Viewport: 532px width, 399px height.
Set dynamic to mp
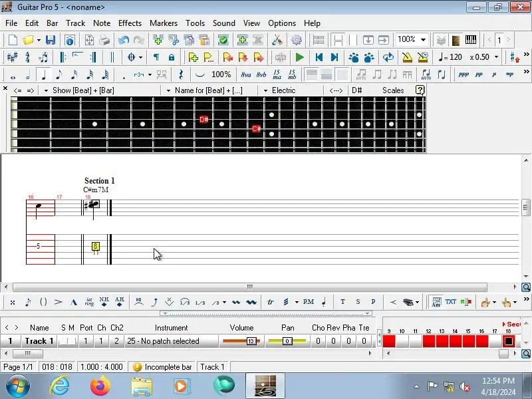pos(509,74)
